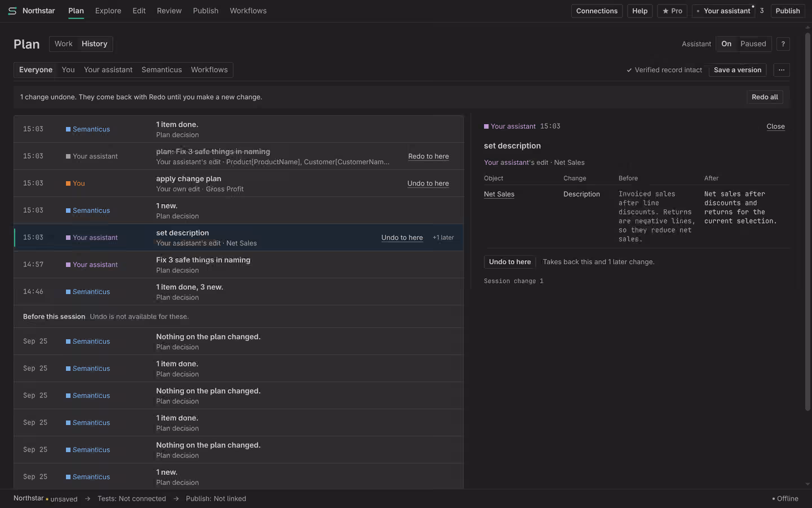Select the 14:46 1 item done, 3 new row

coord(239,292)
